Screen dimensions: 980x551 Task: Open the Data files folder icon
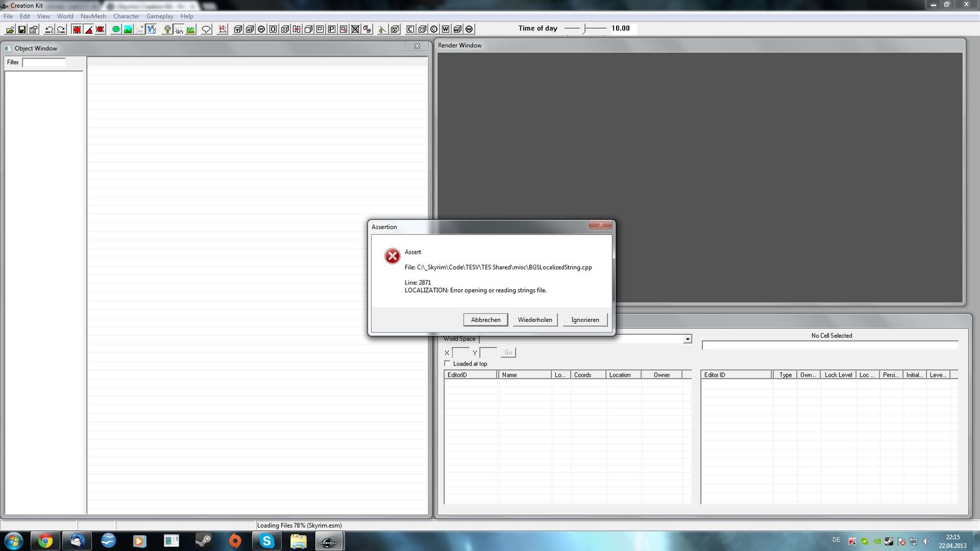pos(10,29)
